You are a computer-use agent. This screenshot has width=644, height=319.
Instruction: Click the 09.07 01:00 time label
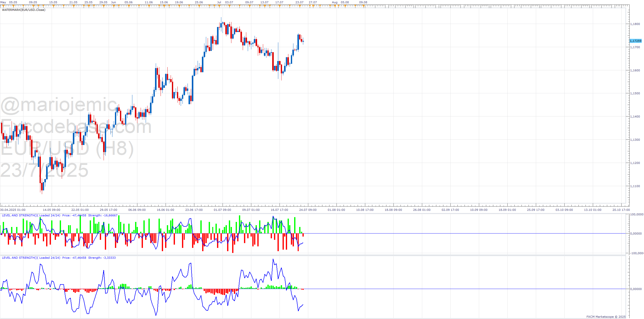click(x=251, y=210)
